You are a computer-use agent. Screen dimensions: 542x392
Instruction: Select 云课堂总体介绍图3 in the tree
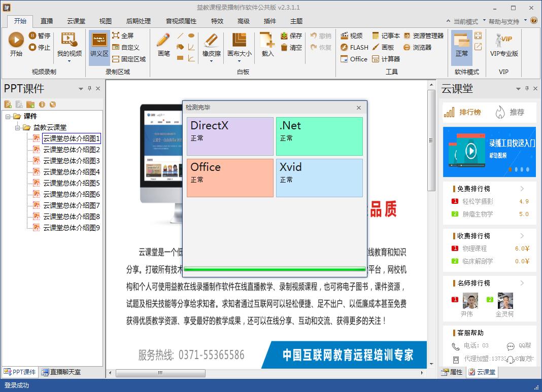click(72, 161)
